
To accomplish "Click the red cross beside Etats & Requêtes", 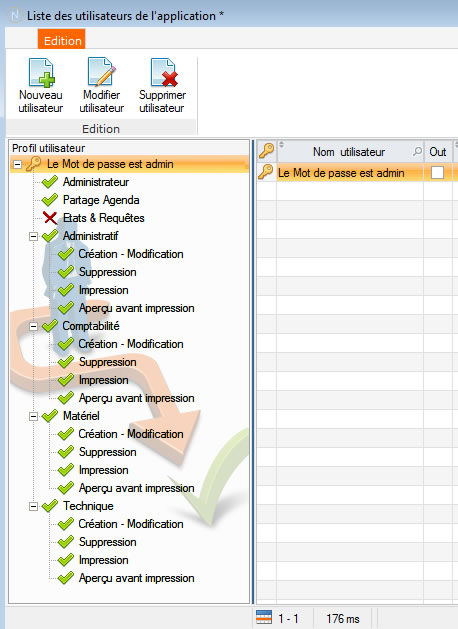I will pyautogui.click(x=50, y=218).
